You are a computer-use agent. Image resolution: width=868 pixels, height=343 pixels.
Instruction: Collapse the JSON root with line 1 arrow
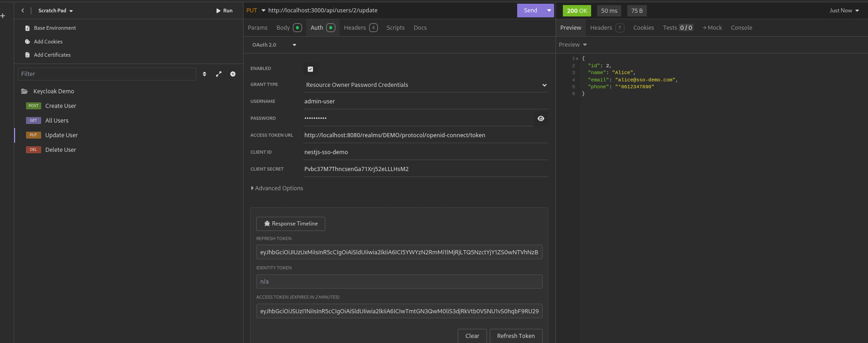(577, 59)
